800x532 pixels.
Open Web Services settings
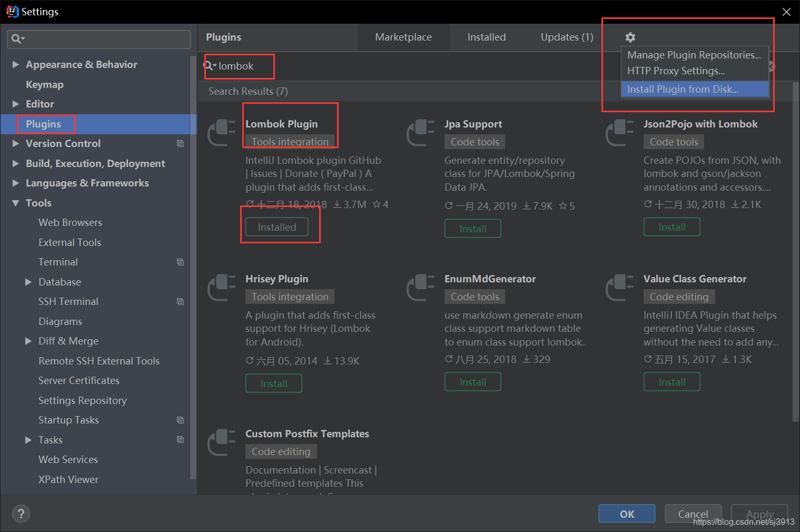click(68, 459)
